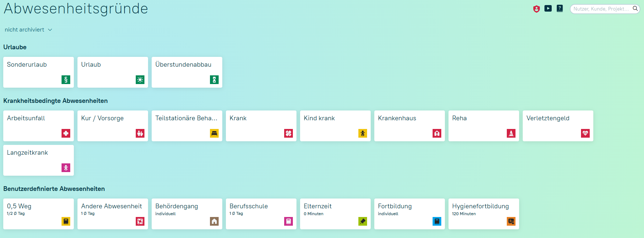Type in the Nutzer, Kunde, Projekt search field
Screen dimensions: 644x238
[x=601, y=9]
